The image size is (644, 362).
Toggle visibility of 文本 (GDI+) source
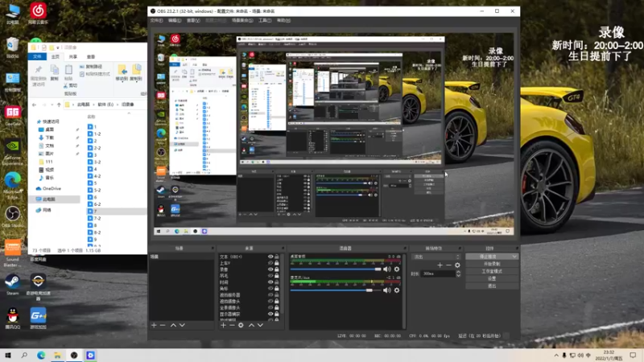point(270,257)
